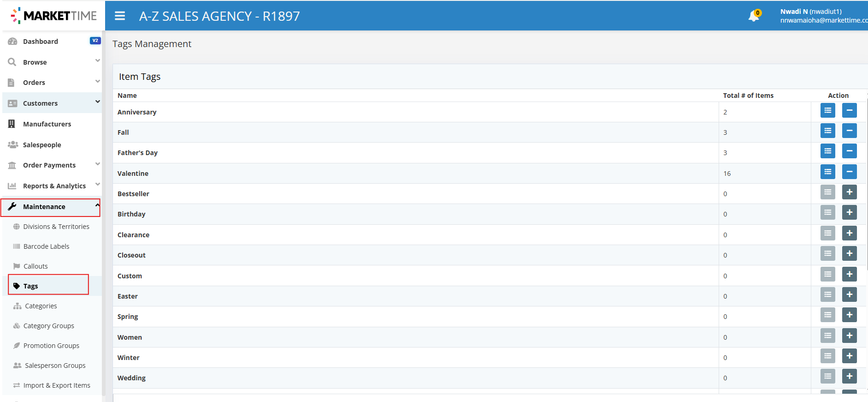The image size is (868, 402).
Task: Click list icon in Birthday row
Action: [828, 212]
